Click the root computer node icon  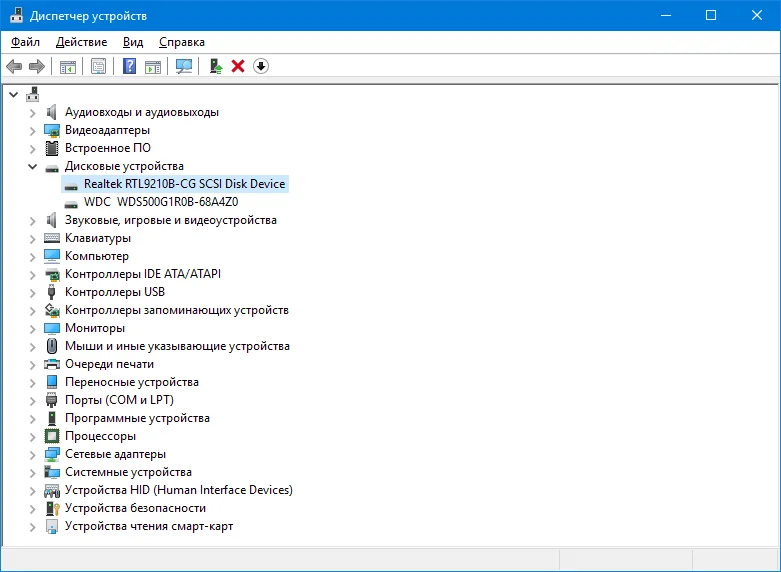33,94
